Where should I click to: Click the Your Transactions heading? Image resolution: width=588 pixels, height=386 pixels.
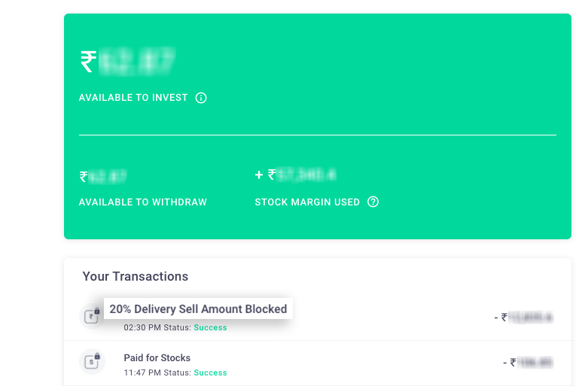[x=136, y=276]
